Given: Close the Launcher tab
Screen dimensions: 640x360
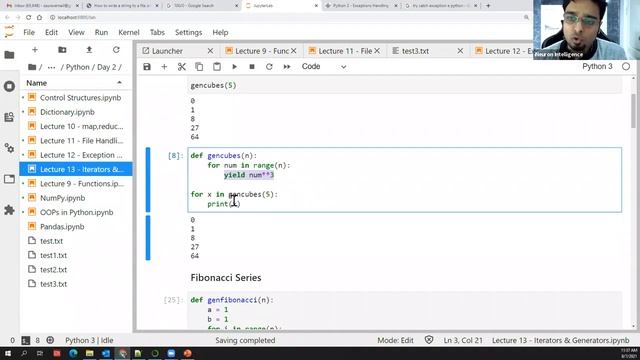Looking at the screenshot, I should tap(211, 51).
